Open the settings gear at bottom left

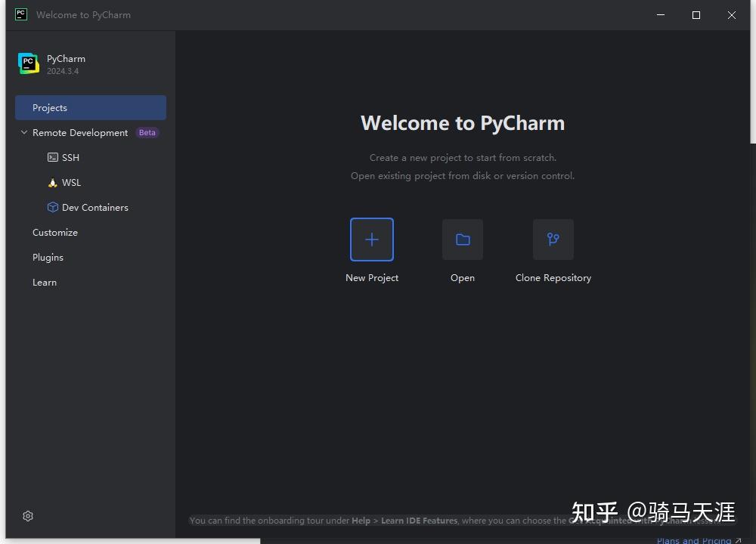point(28,516)
